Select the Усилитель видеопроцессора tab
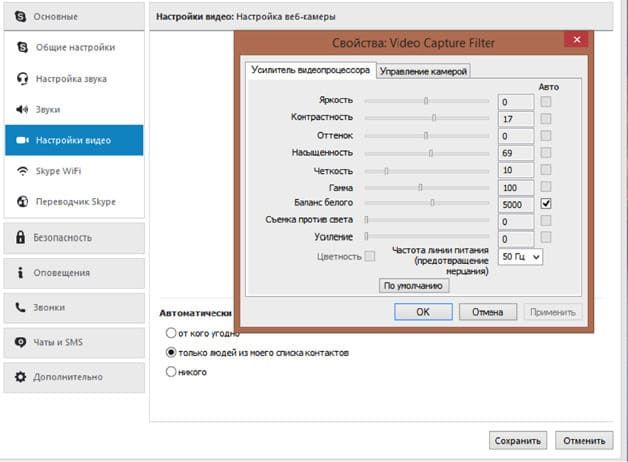 pyautogui.click(x=310, y=70)
